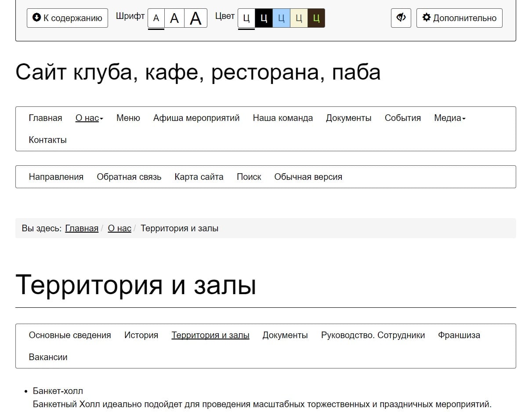Select the medium font size A
Screen dimensions: 532x412
[x=174, y=18]
